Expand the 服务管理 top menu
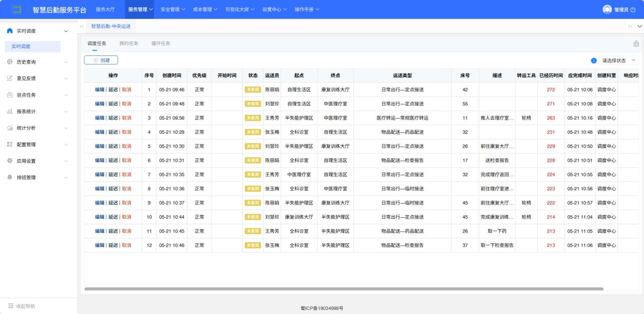The image size is (644, 314). (x=140, y=10)
